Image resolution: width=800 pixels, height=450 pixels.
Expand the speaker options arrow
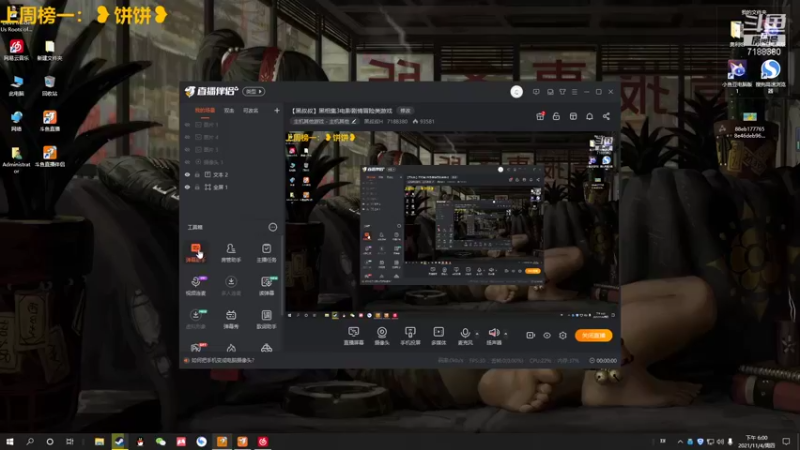pyautogui.click(x=506, y=334)
